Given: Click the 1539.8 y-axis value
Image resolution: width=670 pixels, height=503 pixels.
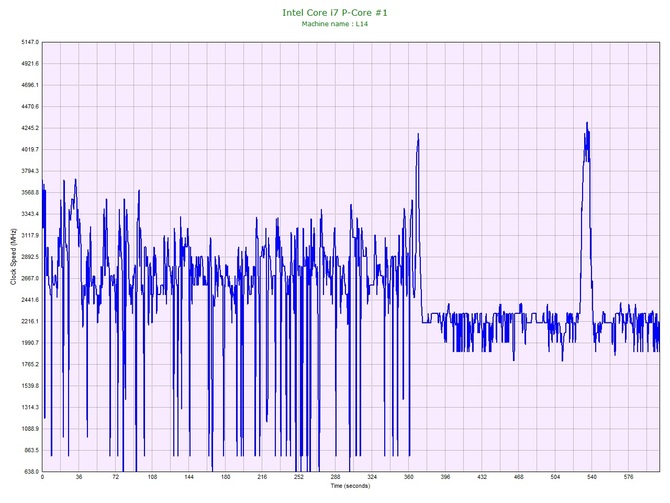Looking at the screenshot, I should pyautogui.click(x=30, y=386).
